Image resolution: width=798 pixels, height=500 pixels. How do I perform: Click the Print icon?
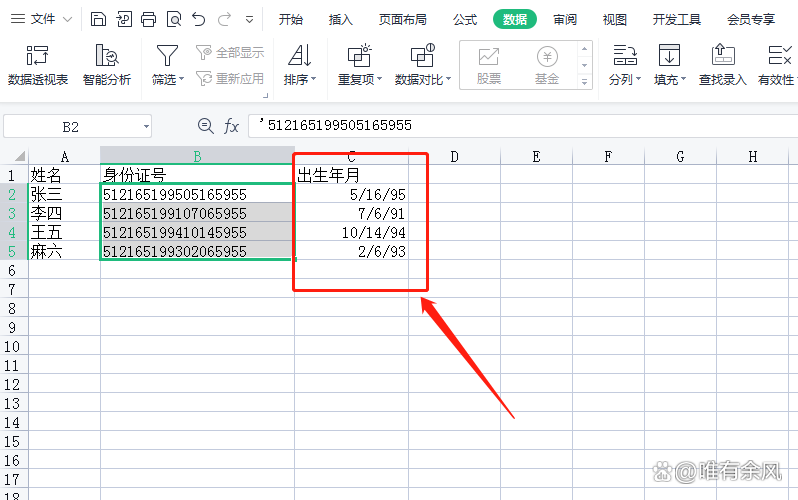(x=149, y=19)
